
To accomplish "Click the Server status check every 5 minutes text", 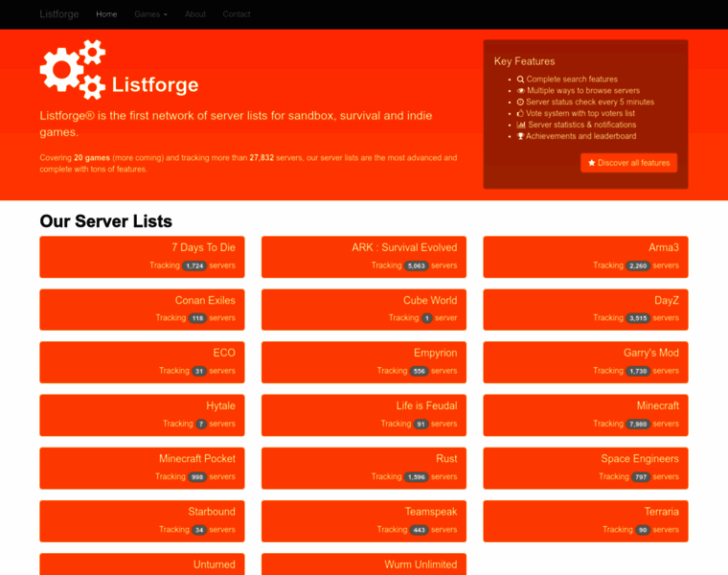I will 590,103.
